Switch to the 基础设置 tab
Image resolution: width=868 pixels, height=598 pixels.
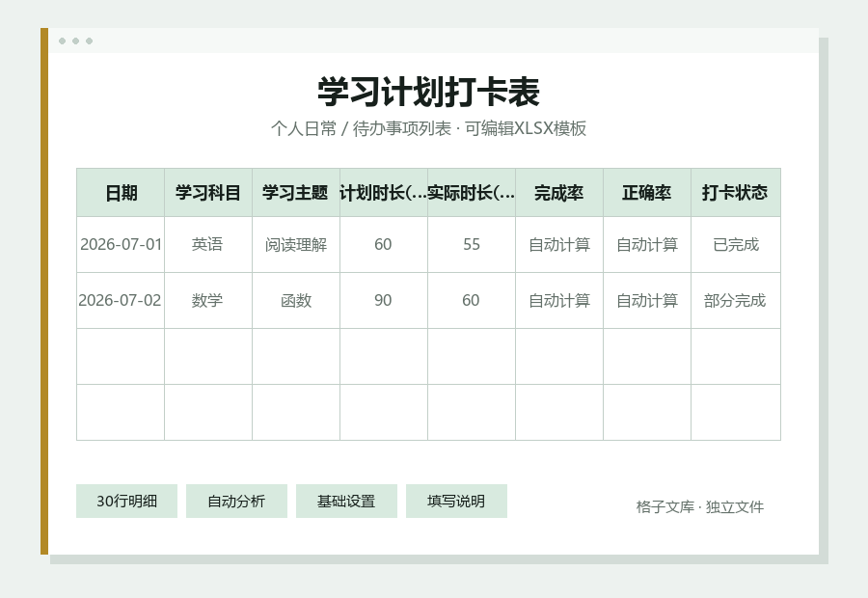[x=346, y=502]
